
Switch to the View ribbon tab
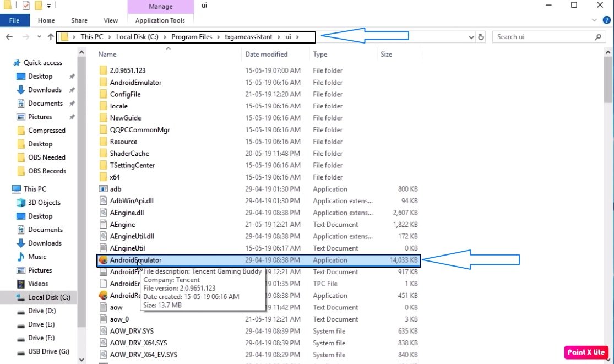point(111,20)
